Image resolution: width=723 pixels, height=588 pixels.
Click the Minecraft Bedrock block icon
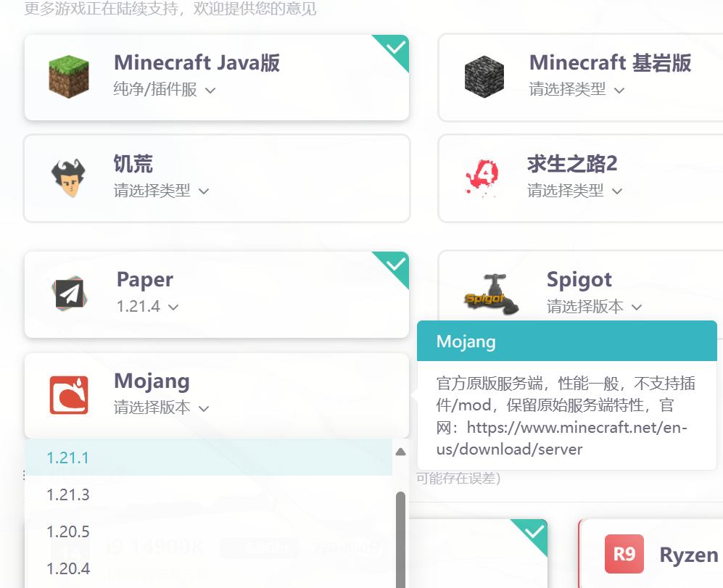(x=484, y=77)
